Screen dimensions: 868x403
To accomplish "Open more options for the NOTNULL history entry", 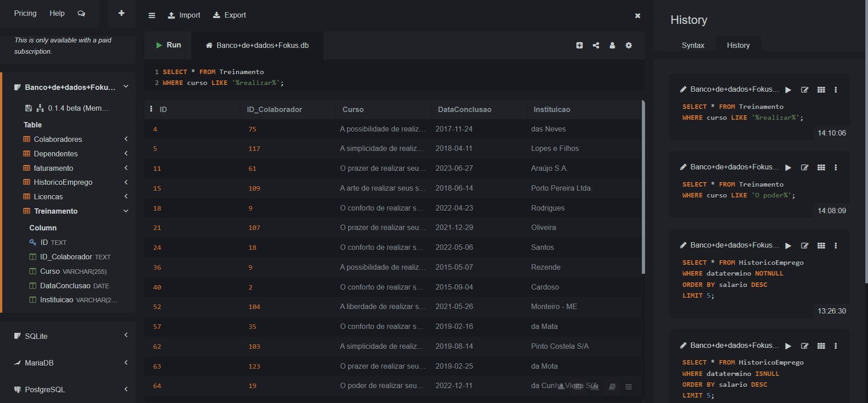I will pos(836,246).
